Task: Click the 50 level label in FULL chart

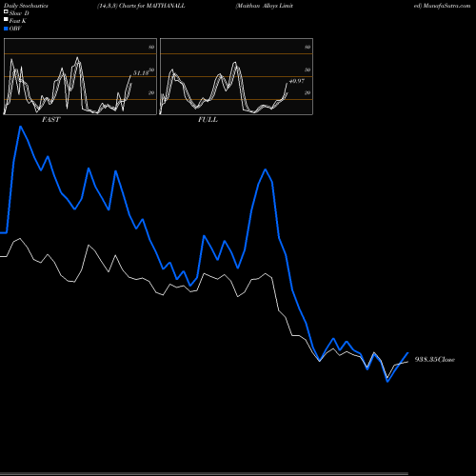Action: coord(307,69)
